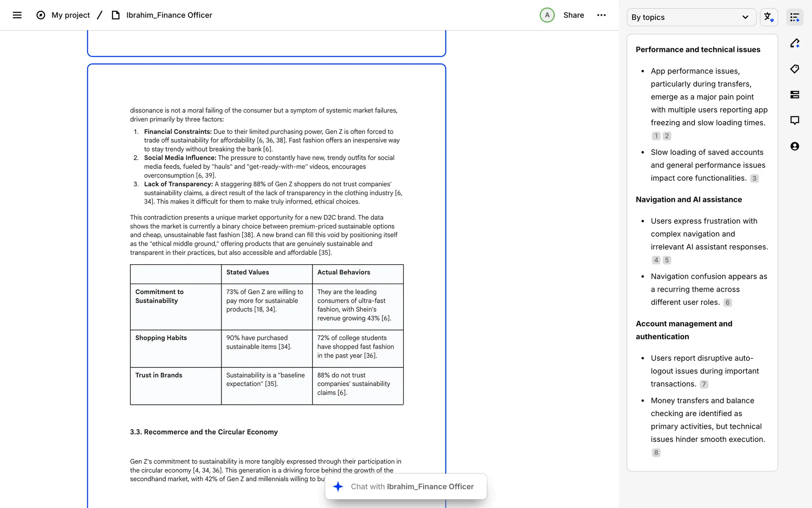Click the Chat with Ibrahim_Finance Officer field
The width and height of the screenshot is (812, 508).
[406, 486]
